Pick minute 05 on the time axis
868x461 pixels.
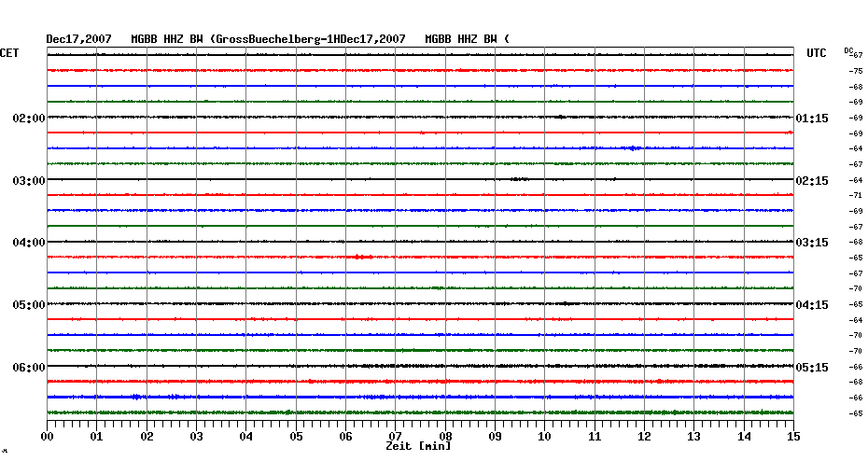296,437
